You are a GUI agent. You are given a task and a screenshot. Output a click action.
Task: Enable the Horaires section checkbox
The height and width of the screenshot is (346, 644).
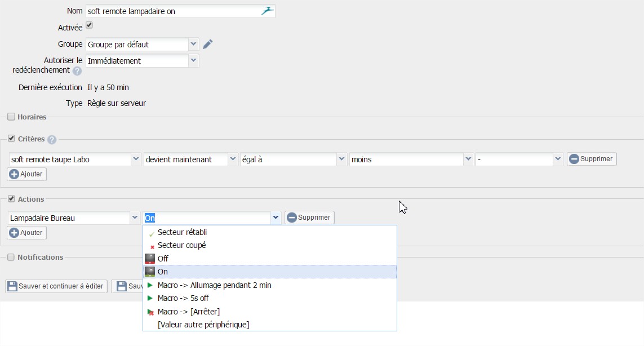[11, 117]
